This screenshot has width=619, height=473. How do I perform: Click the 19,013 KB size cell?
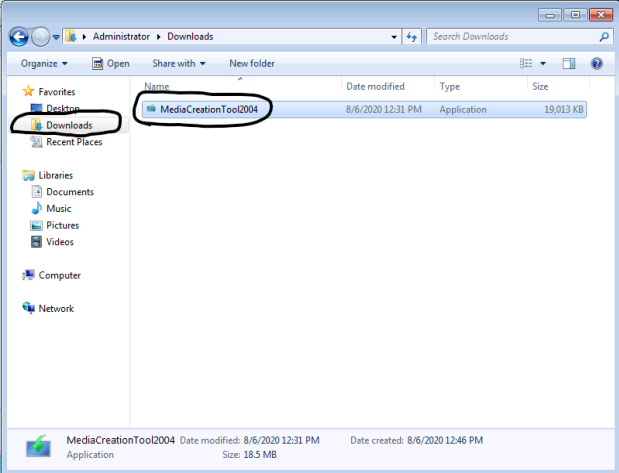564,109
